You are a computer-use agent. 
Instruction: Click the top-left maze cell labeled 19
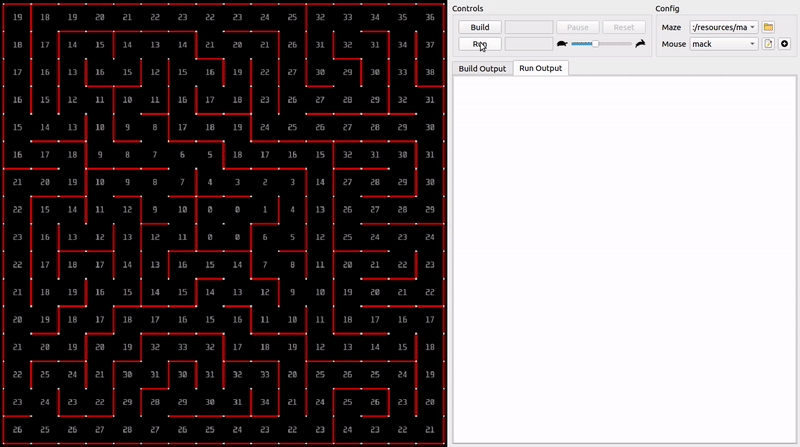(17, 18)
